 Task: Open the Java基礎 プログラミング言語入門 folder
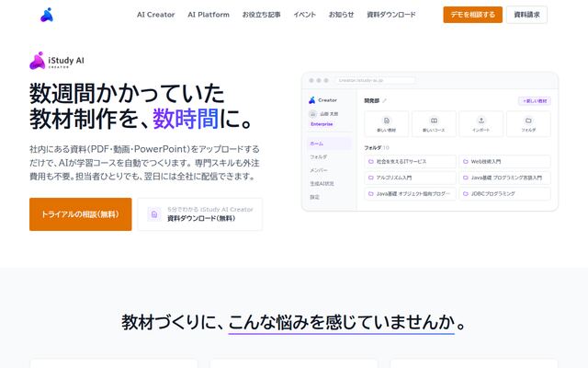click(x=504, y=178)
